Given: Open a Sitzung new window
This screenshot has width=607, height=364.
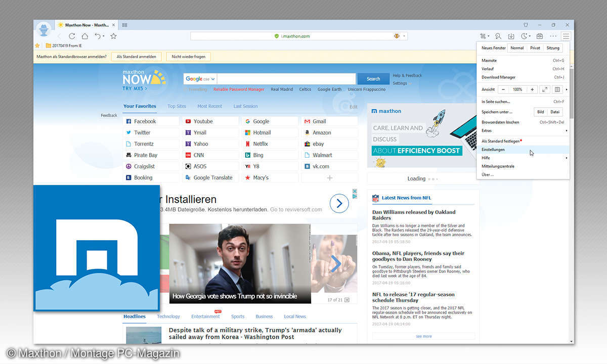Looking at the screenshot, I should tap(553, 48).
